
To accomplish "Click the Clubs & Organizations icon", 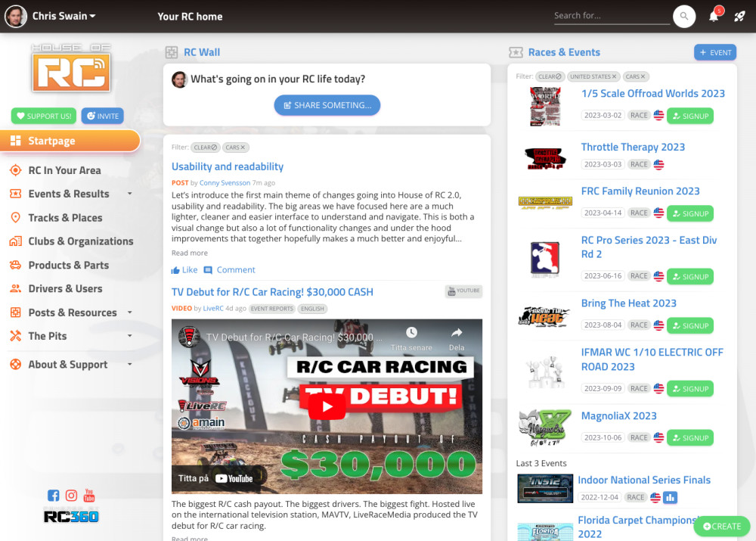I will 15,241.
